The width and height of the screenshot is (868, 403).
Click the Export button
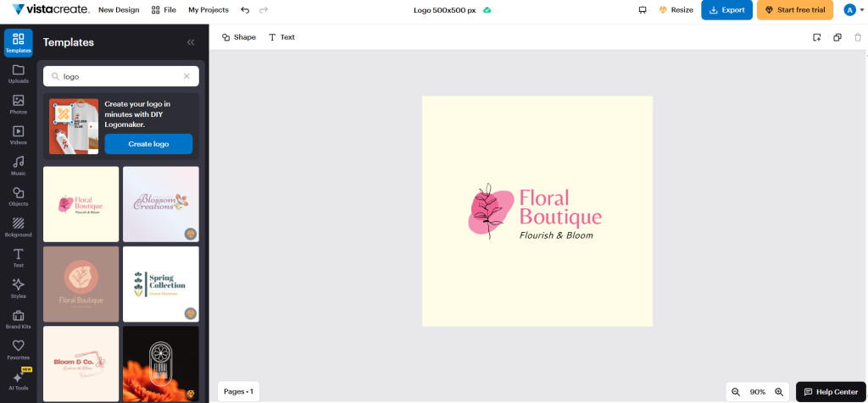point(726,10)
